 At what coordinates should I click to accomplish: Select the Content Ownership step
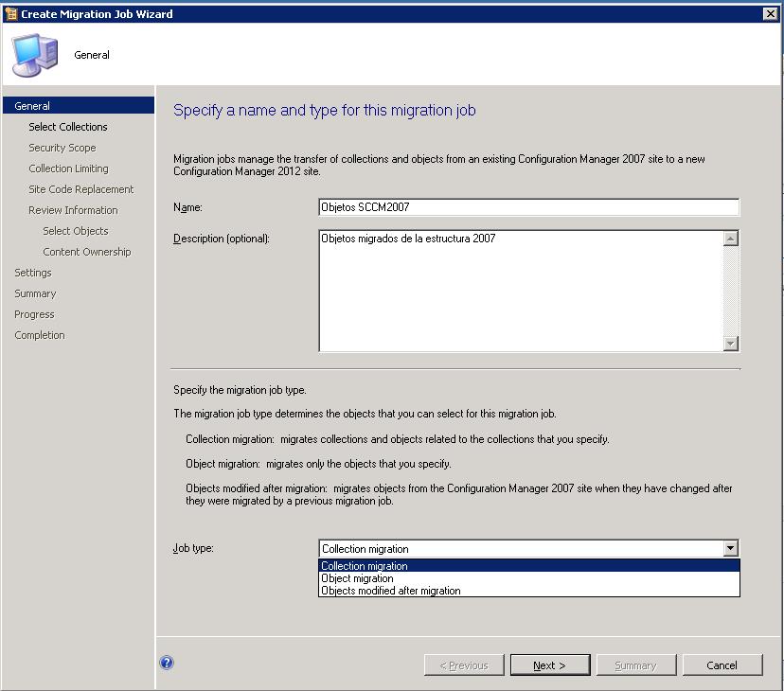coord(87,252)
